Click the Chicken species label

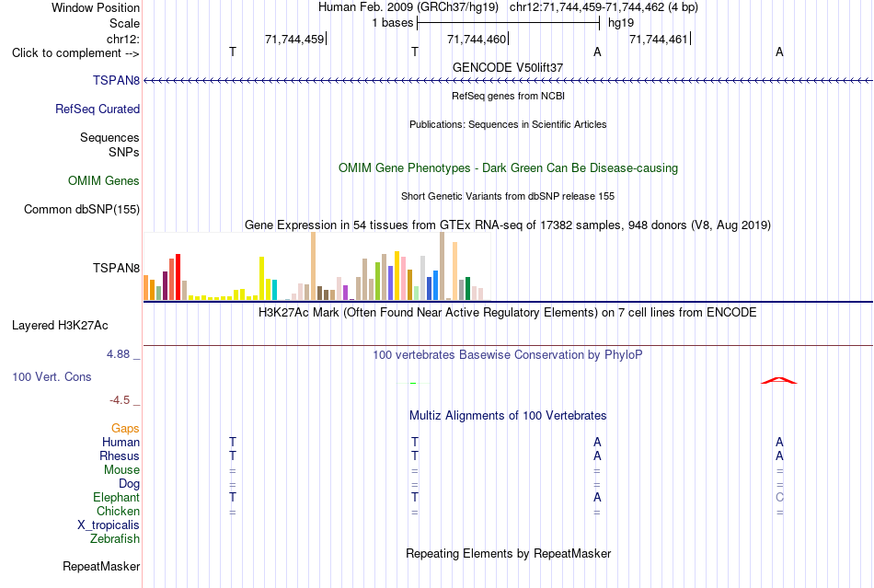[x=118, y=511]
